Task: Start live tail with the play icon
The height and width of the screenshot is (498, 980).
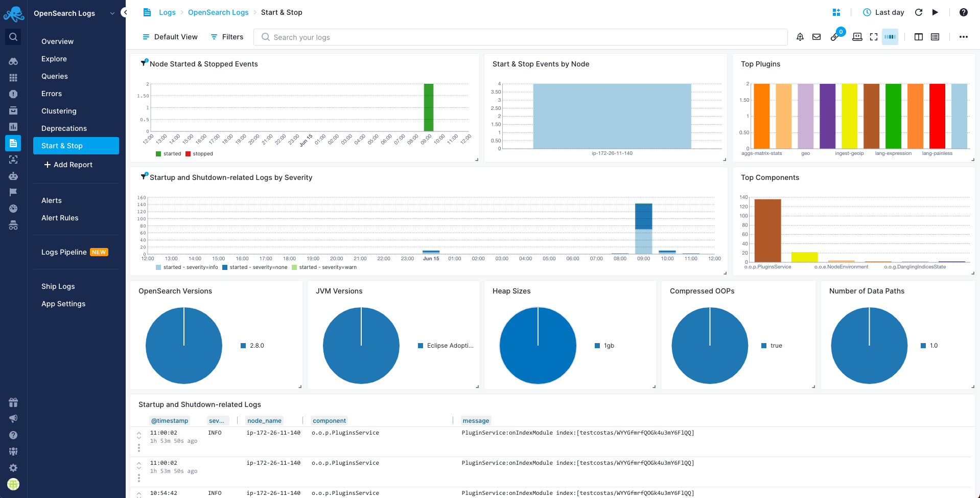Action: click(935, 12)
